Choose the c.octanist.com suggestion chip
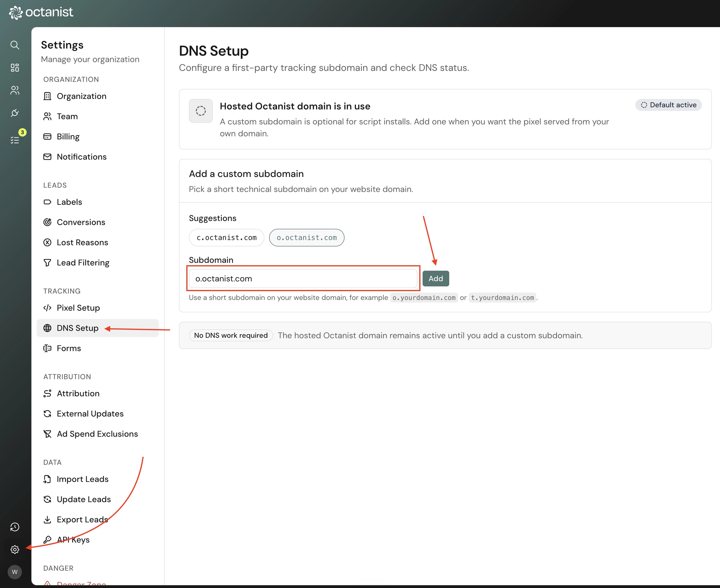 226,238
